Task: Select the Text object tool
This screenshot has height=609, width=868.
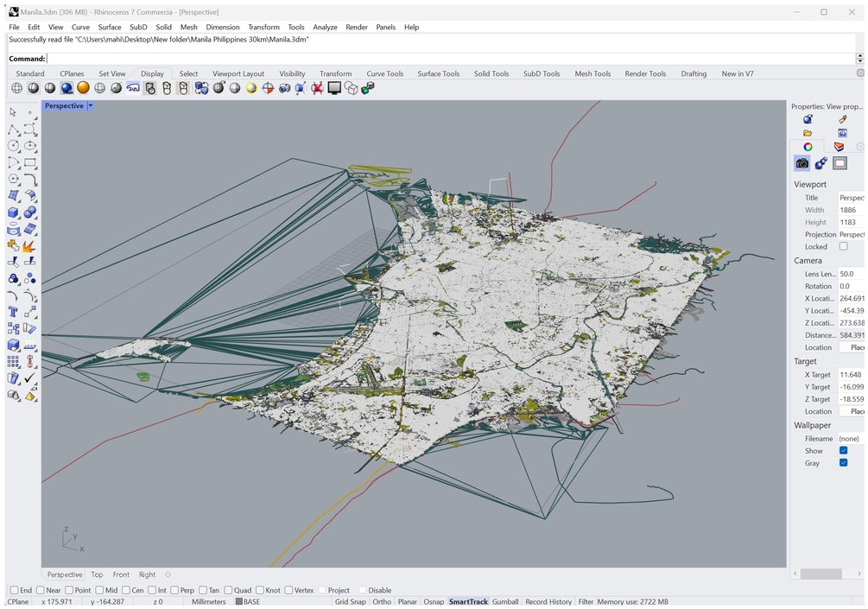Action: [x=14, y=312]
